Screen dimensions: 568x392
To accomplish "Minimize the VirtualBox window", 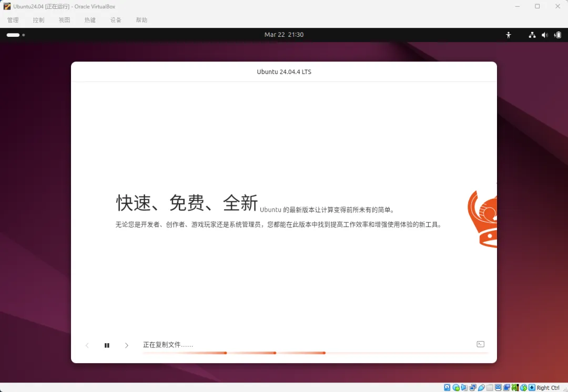I will point(518,6).
